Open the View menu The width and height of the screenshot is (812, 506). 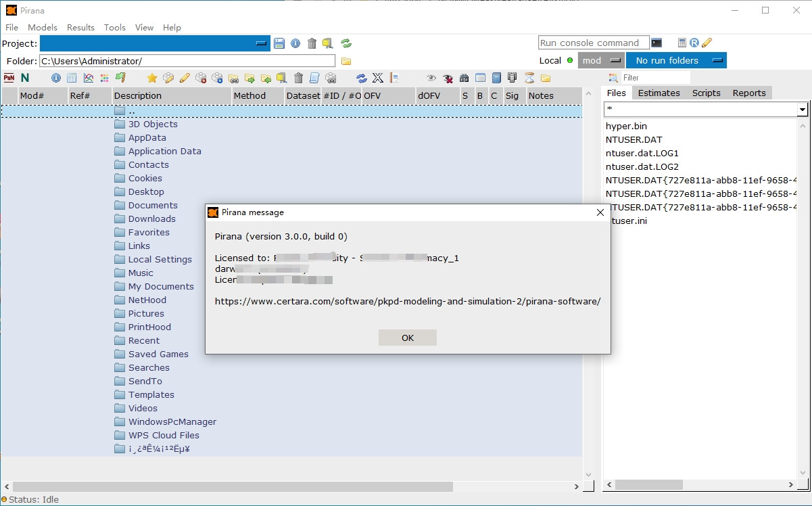pyautogui.click(x=144, y=27)
